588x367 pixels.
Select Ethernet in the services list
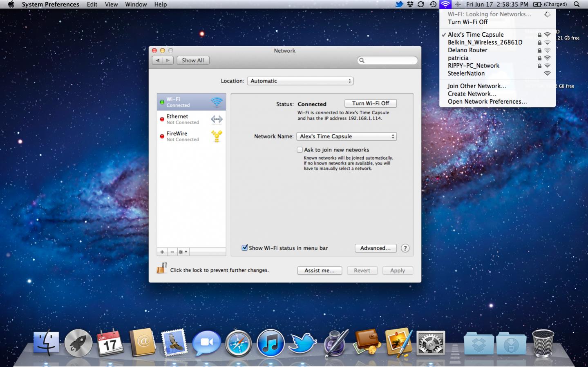tap(191, 119)
